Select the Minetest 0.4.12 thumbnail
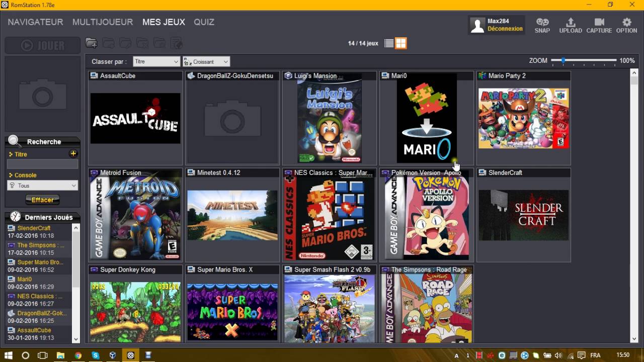The height and width of the screenshot is (362, 644). 232,215
